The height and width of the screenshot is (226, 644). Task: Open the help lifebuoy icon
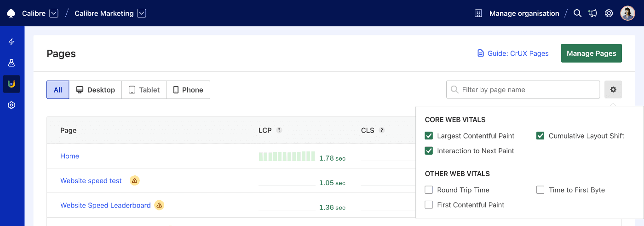click(x=609, y=13)
